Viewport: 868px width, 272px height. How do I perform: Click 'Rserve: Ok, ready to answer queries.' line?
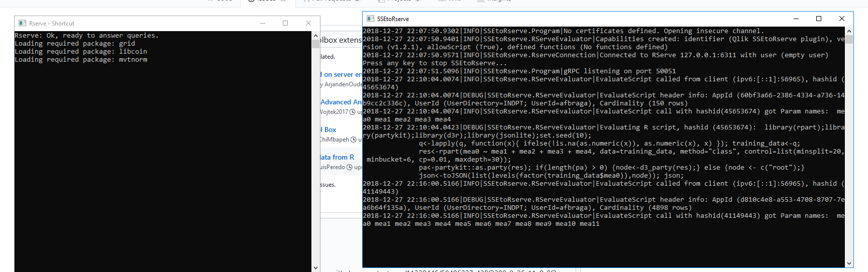[87, 36]
